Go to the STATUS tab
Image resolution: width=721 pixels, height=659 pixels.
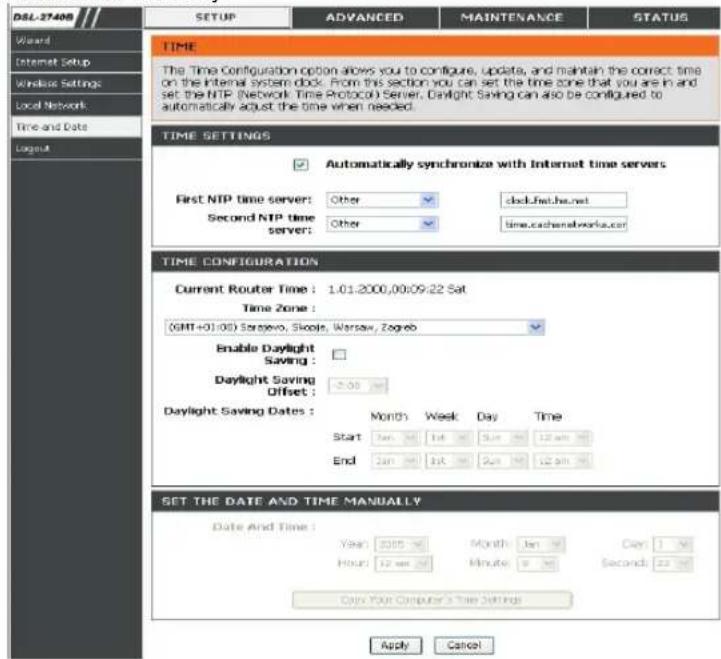pos(655,17)
